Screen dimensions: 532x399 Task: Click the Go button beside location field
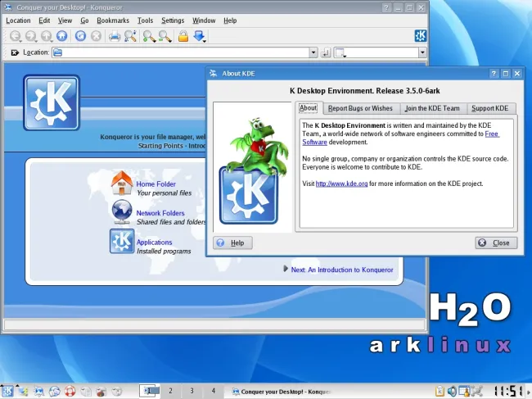[326, 52]
